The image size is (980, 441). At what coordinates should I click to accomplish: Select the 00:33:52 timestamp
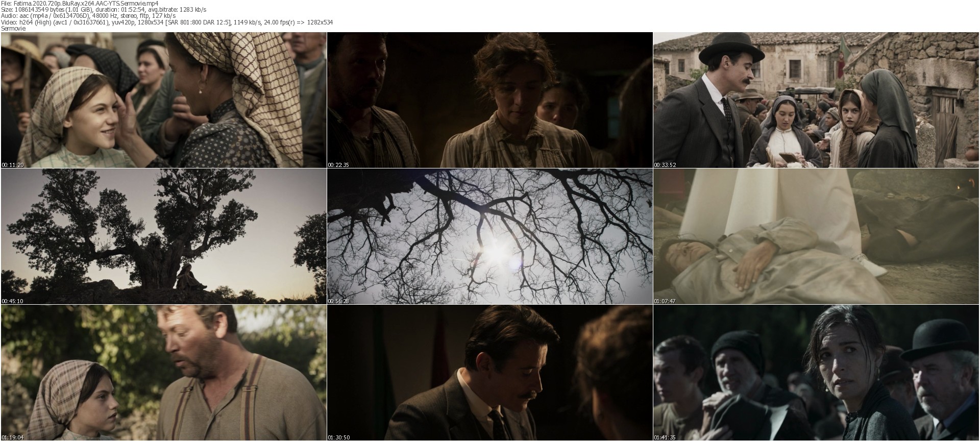tap(664, 165)
